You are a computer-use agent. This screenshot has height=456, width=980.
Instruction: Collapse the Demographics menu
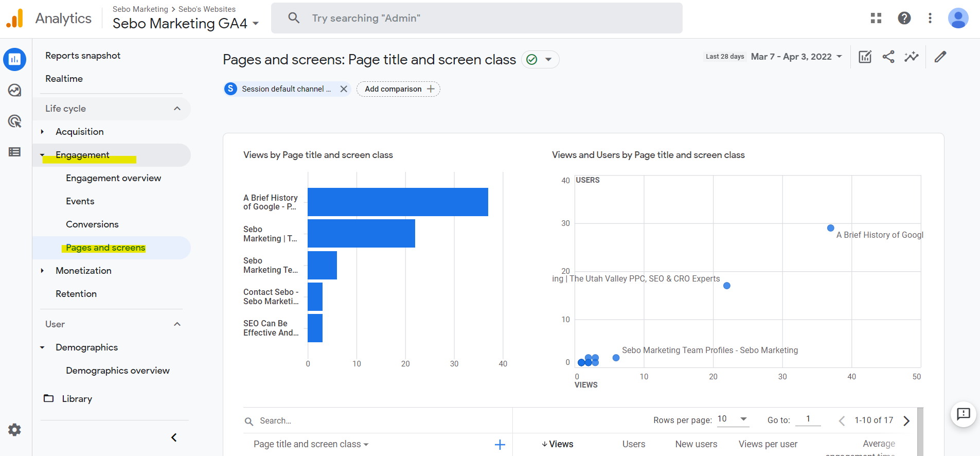click(x=42, y=347)
